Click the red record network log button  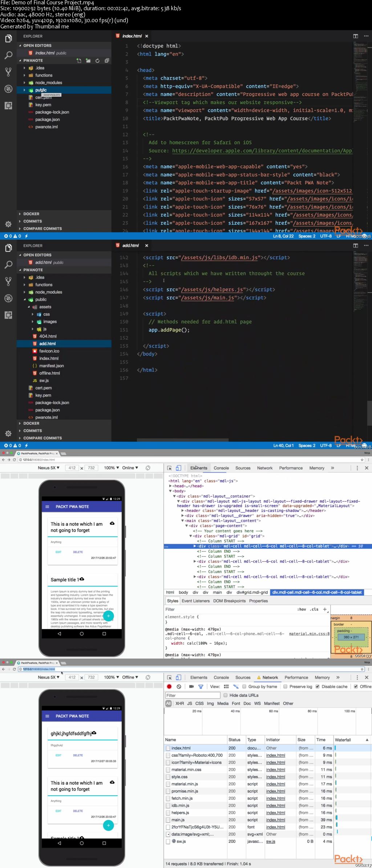pyautogui.click(x=169, y=687)
